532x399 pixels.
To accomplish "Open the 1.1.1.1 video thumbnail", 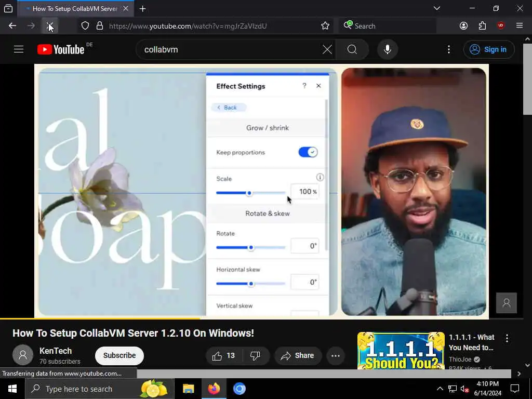I will click(x=401, y=350).
